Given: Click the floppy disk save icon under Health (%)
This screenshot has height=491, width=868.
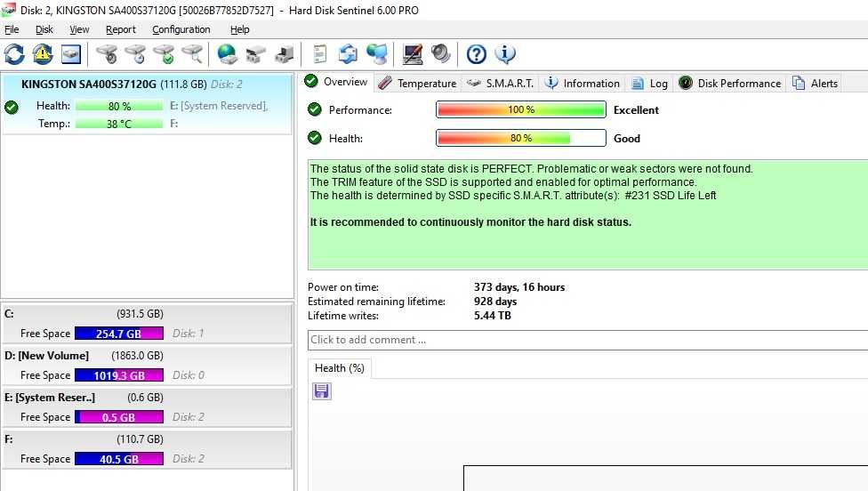Looking at the screenshot, I should (322, 391).
